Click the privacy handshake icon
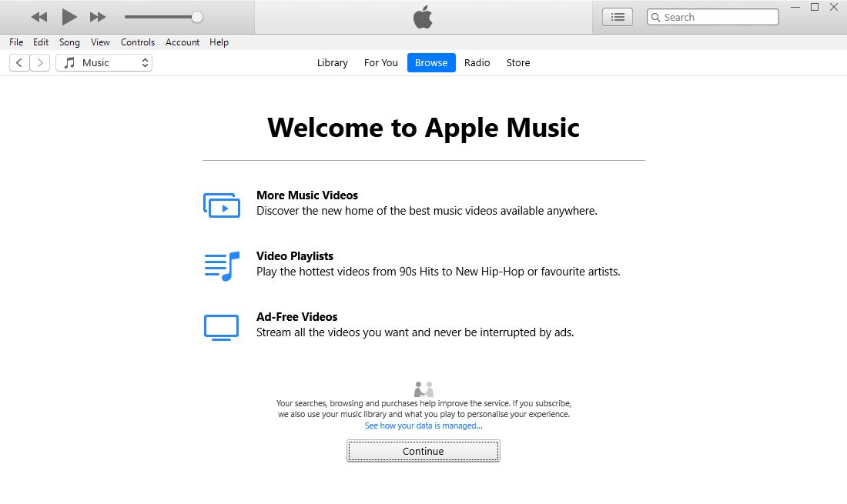The width and height of the screenshot is (847, 504). (x=423, y=389)
